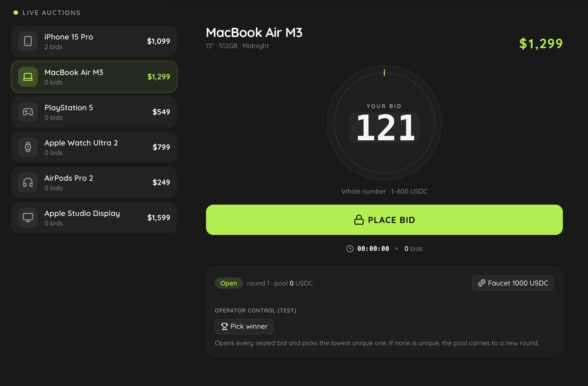Click the "2 bids" iPhone count

click(53, 47)
